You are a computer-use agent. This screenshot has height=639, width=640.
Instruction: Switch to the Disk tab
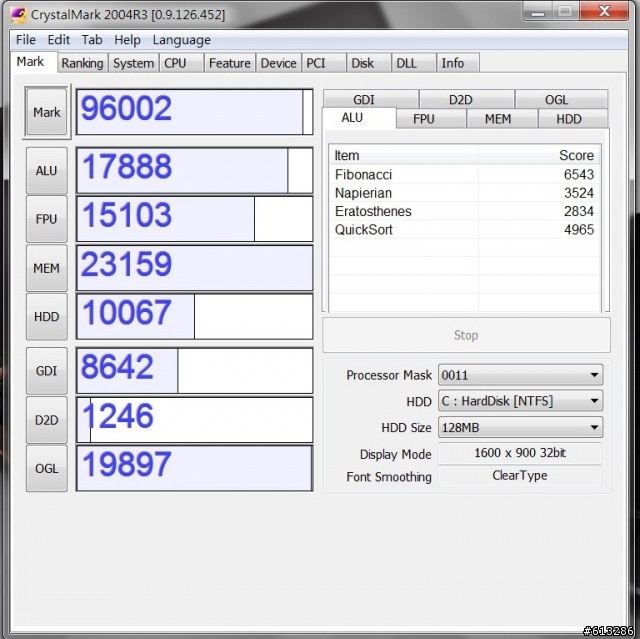tap(369, 63)
